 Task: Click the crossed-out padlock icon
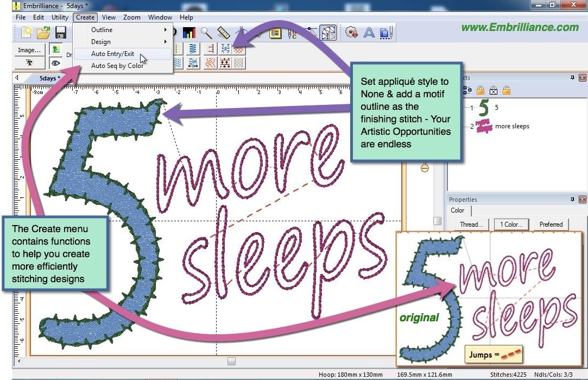[494, 90]
